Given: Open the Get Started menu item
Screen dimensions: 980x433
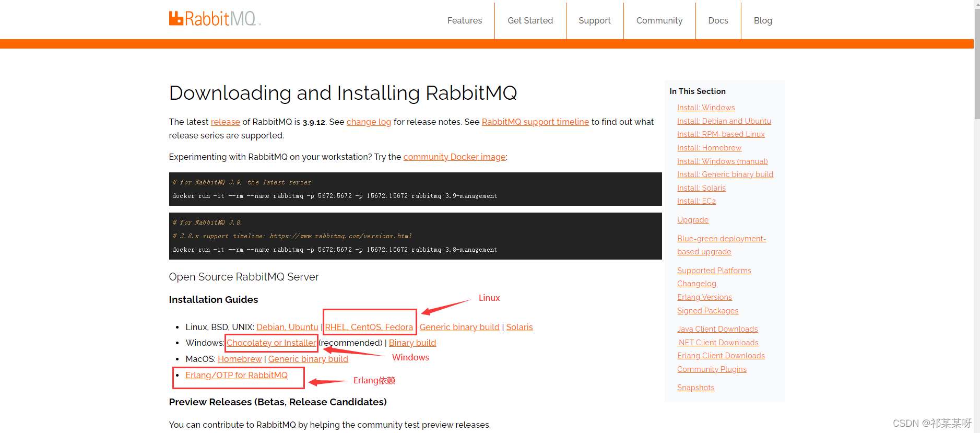Looking at the screenshot, I should pyautogui.click(x=530, y=20).
